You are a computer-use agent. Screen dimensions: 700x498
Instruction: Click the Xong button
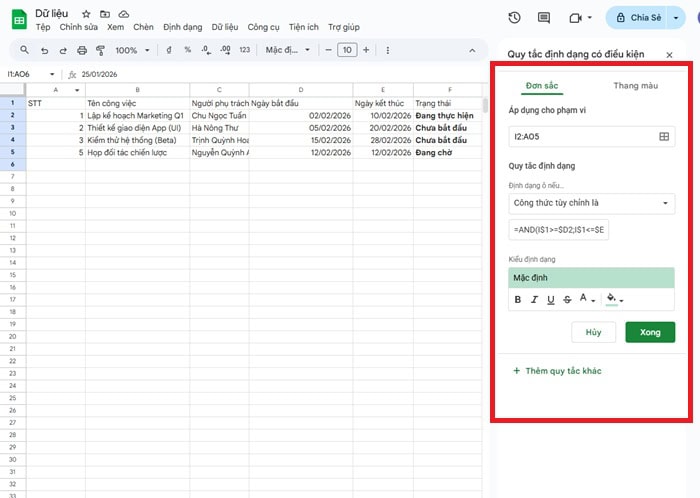coord(649,332)
